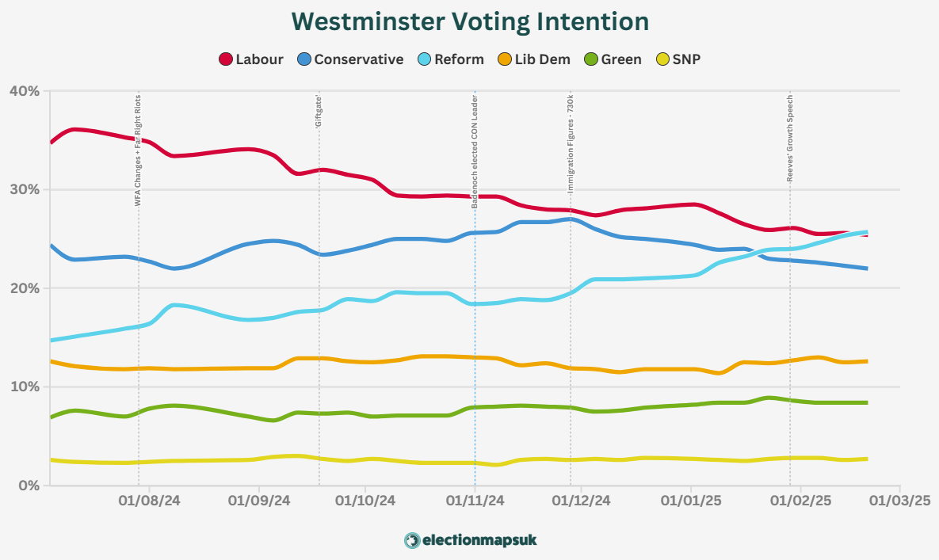Toggle the Conservative legend label
The height and width of the screenshot is (560, 939).
tap(359, 59)
